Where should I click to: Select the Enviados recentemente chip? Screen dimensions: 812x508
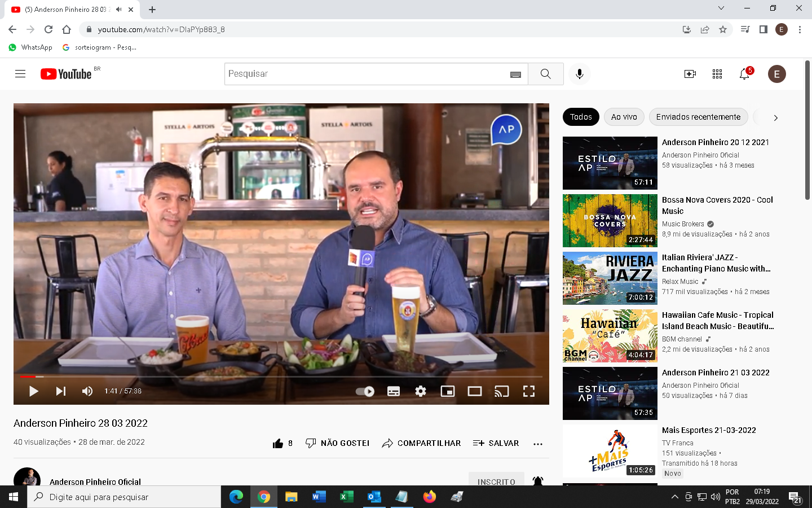698,117
